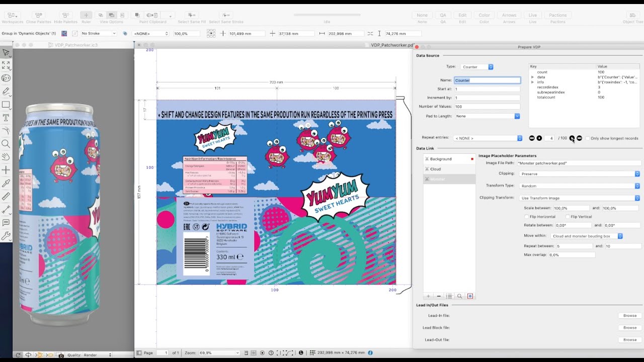Select the eyedropper tool
This screenshot has width=644, height=362.
click(x=6, y=183)
